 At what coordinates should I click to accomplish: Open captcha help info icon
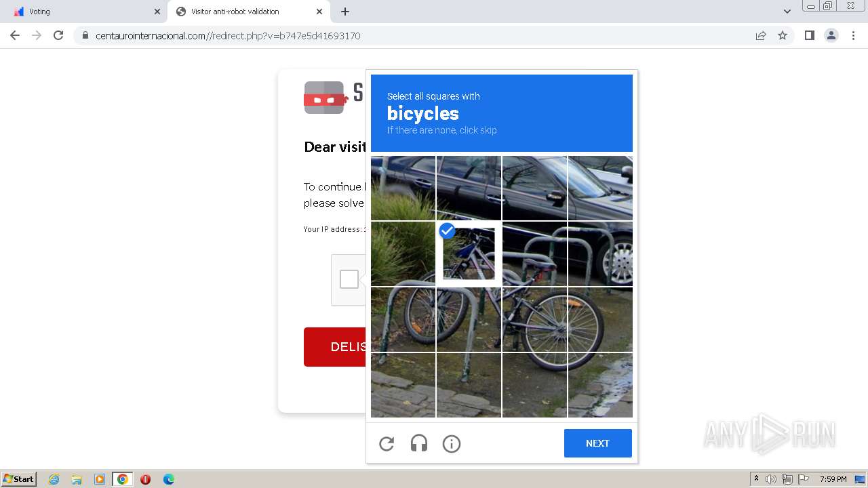click(452, 443)
